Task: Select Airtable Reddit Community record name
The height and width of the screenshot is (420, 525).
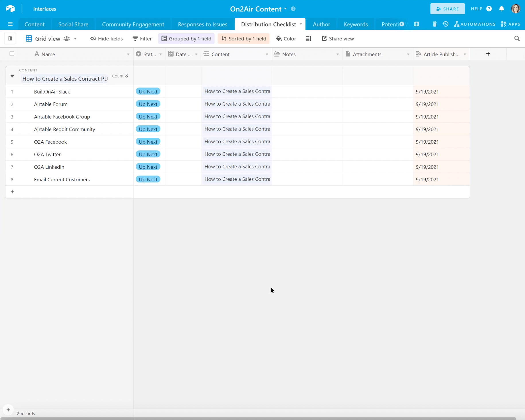Action: [65, 129]
